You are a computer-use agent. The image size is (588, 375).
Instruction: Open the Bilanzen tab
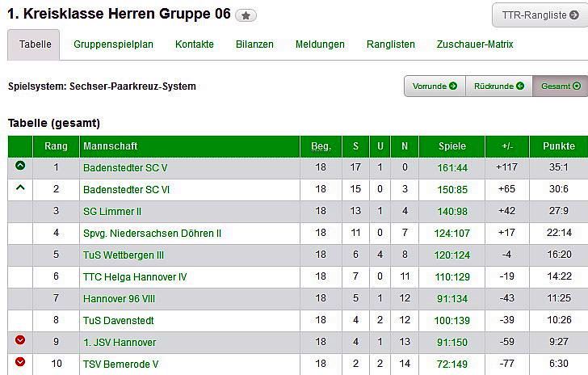click(x=254, y=44)
